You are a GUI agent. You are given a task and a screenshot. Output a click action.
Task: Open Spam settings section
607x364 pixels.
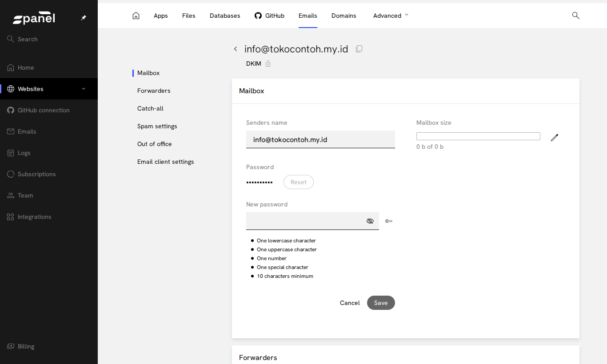point(157,126)
